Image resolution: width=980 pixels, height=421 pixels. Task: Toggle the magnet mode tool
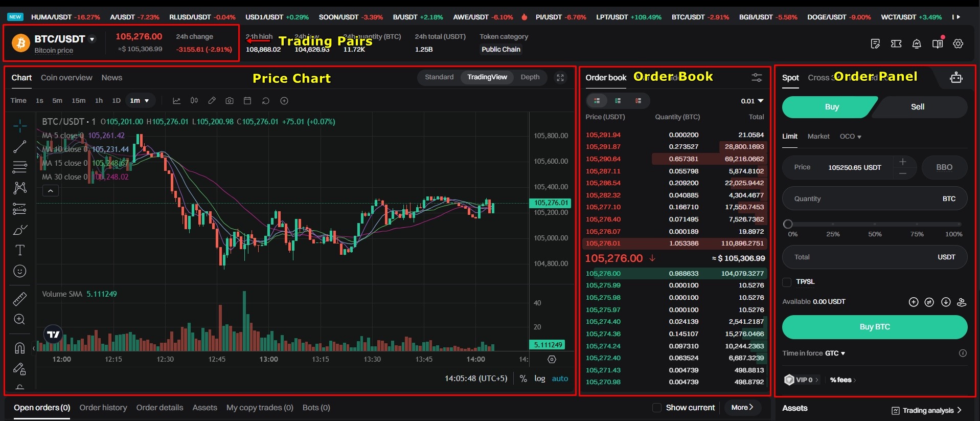pyautogui.click(x=20, y=348)
